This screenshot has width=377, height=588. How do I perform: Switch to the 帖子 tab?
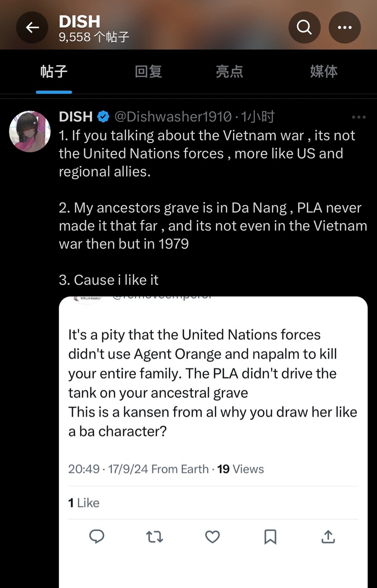click(54, 72)
